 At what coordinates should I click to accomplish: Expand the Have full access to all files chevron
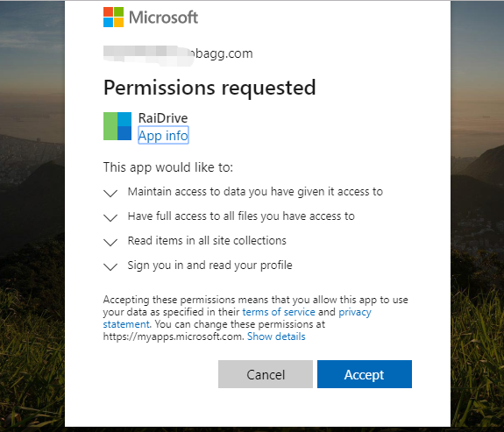(110, 217)
